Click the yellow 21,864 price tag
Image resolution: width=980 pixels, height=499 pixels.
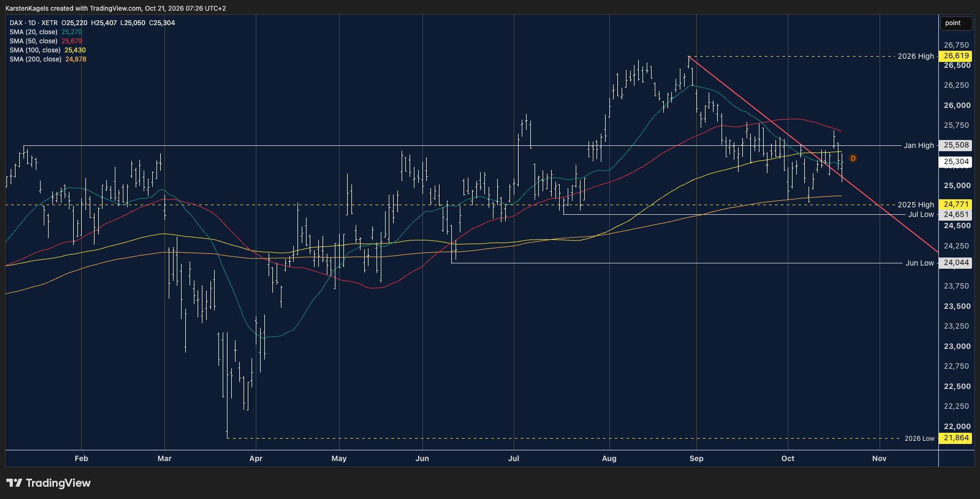coord(956,438)
